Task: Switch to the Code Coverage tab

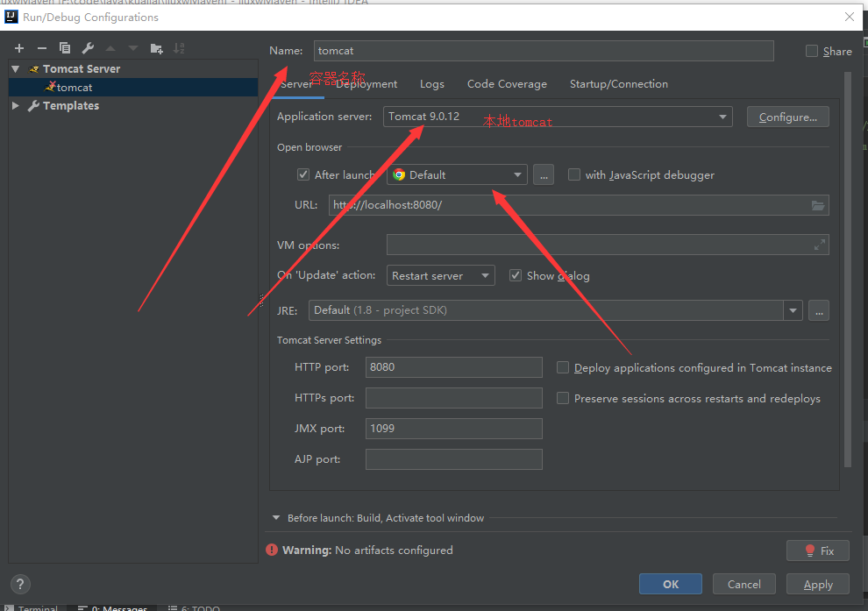Action: click(x=507, y=84)
